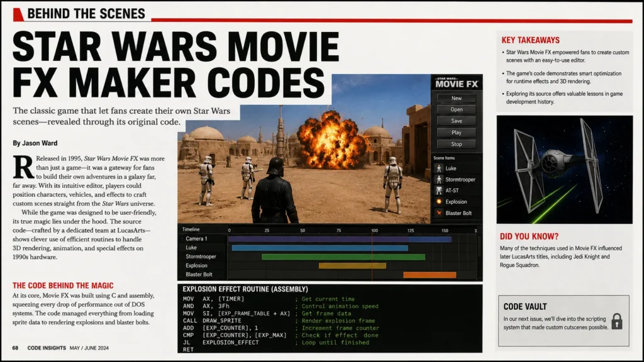Click the TIE fighter image

coord(565,170)
